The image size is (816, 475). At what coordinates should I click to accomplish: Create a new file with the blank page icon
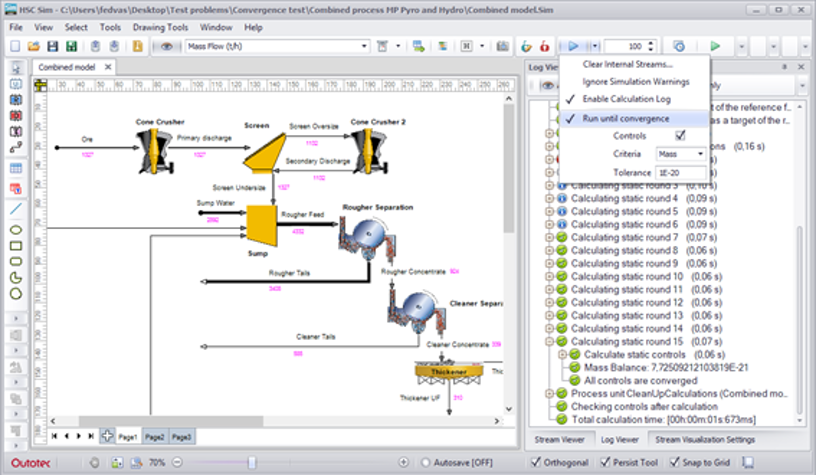coord(15,46)
